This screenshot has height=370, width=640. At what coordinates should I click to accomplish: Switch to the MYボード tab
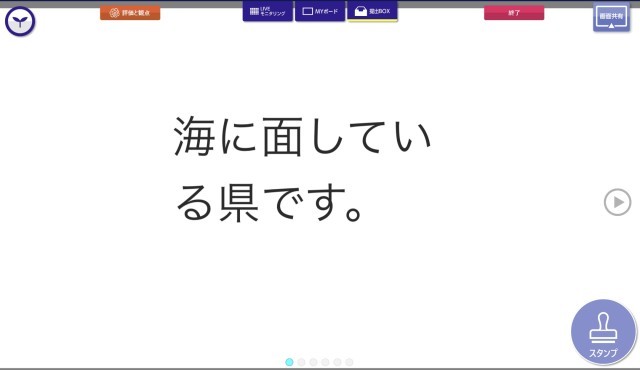coord(320,11)
